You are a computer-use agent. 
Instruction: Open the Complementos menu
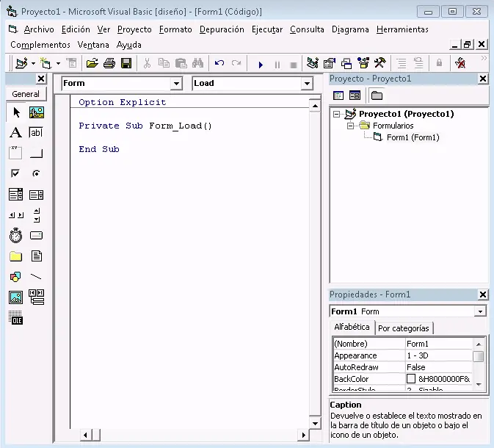coord(40,45)
